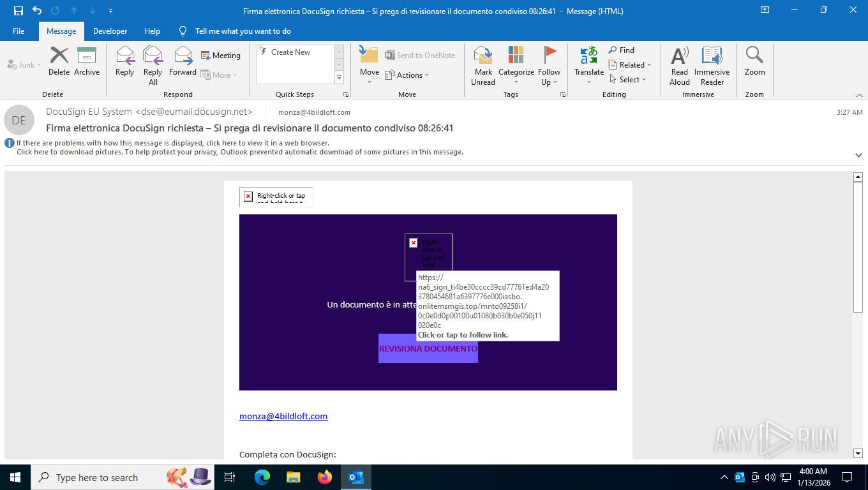
Task: Click the Tell me what you want to do box
Action: coord(243,31)
